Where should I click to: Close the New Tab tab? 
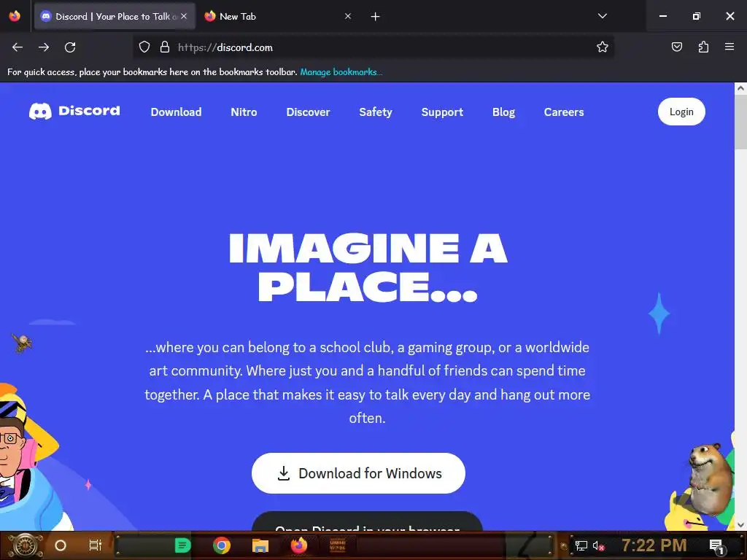click(x=348, y=16)
